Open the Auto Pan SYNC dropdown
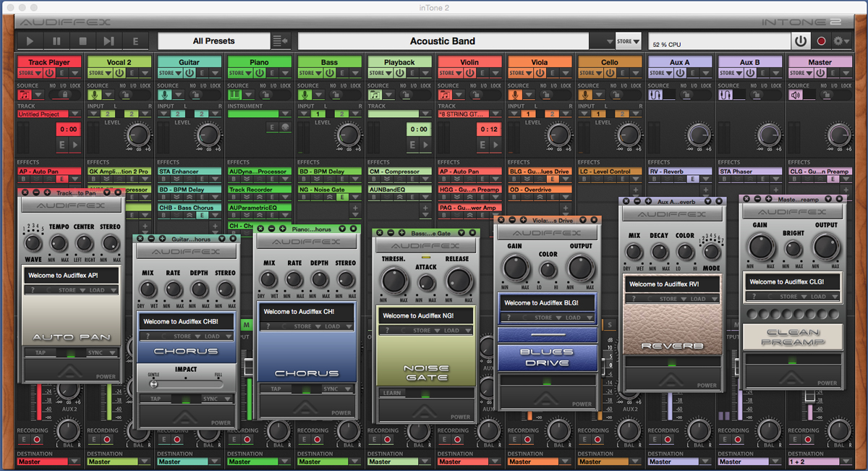Image resolution: width=868 pixels, height=471 pixels. tap(101, 353)
